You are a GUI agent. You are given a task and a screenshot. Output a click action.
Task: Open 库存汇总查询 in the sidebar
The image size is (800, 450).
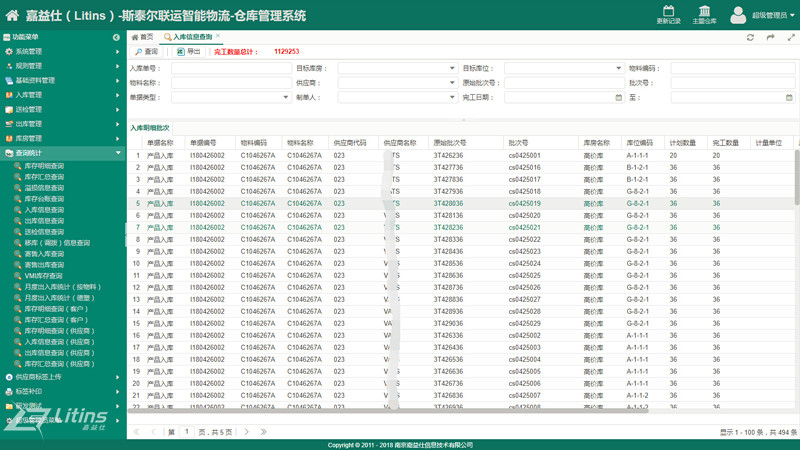coord(44,177)
